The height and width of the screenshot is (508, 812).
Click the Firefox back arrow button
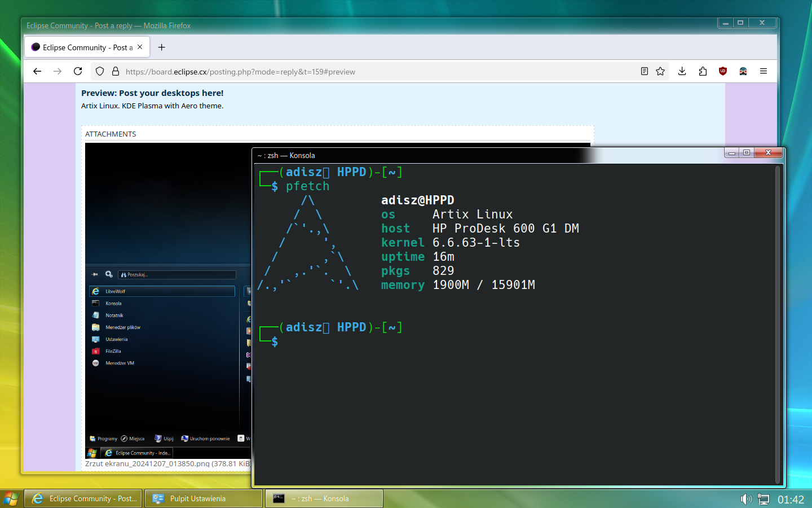tap(37, 71)
